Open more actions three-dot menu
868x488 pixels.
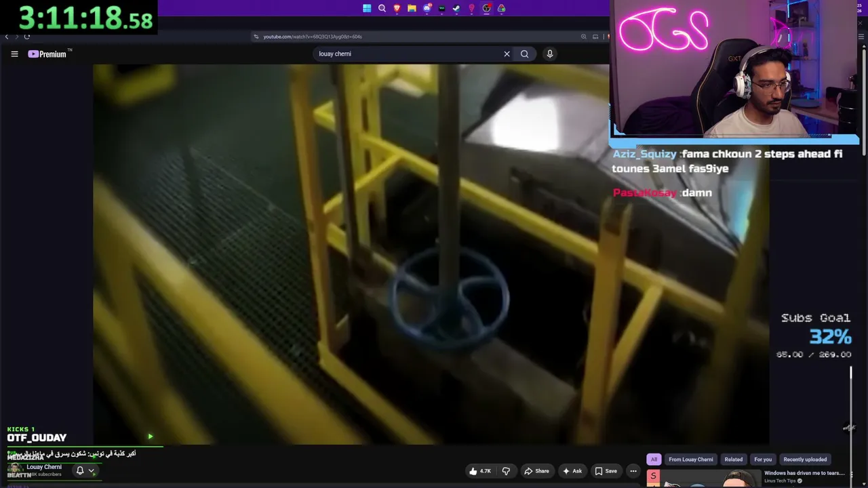coord(633,471)
